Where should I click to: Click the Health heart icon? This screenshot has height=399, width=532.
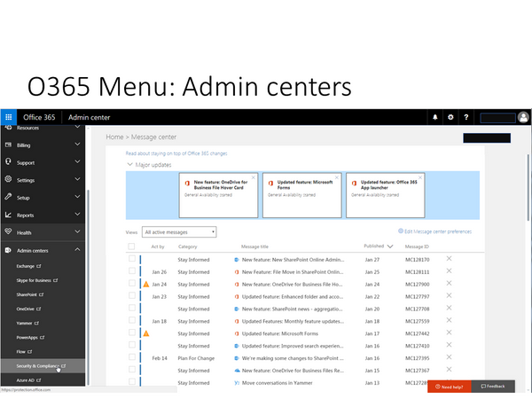(9, 231)
